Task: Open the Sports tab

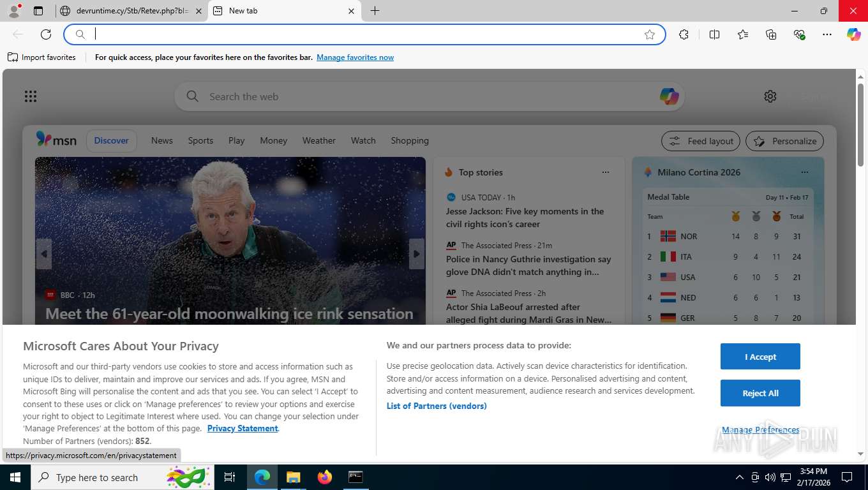Action: 200,140
